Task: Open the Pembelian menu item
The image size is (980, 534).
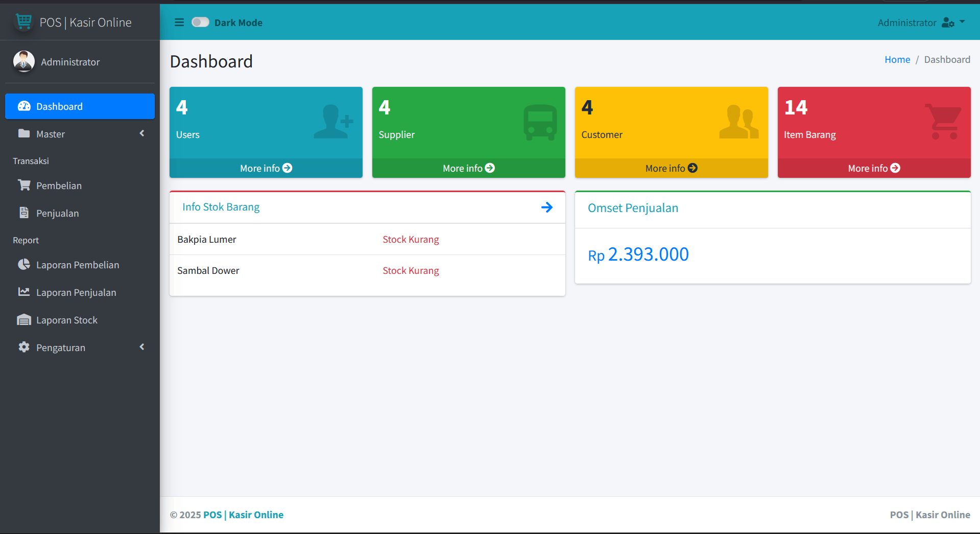Action: (x=80, y=185)
